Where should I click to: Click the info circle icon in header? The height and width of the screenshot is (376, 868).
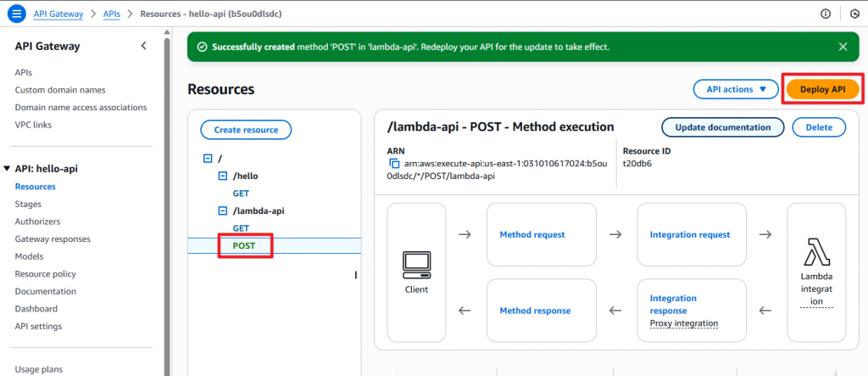coord(826,14)
